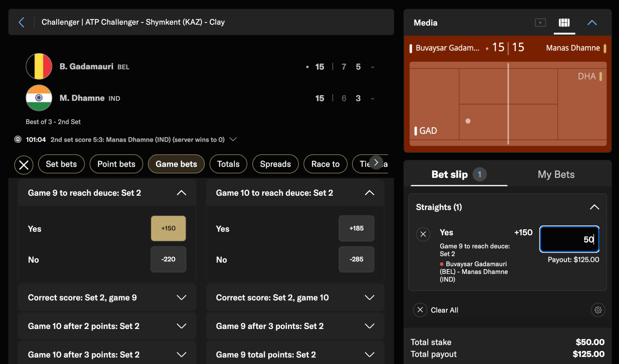The height and width of the screenshot is (364, 619).
Task: Click Payout: $125.00 text
Action: (x=573, y=259)
